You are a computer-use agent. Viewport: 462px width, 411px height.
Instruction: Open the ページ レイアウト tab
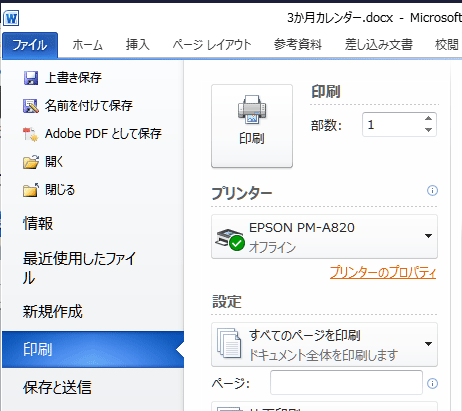212,45
